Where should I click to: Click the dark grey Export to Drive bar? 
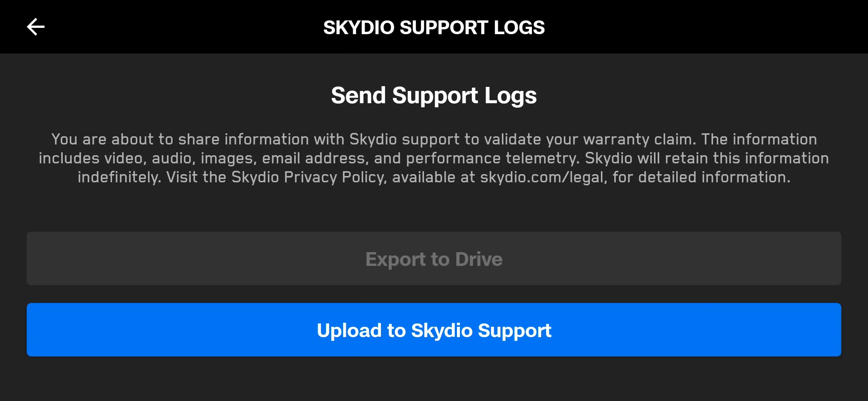pyautogui.click(x=434, y=258)
